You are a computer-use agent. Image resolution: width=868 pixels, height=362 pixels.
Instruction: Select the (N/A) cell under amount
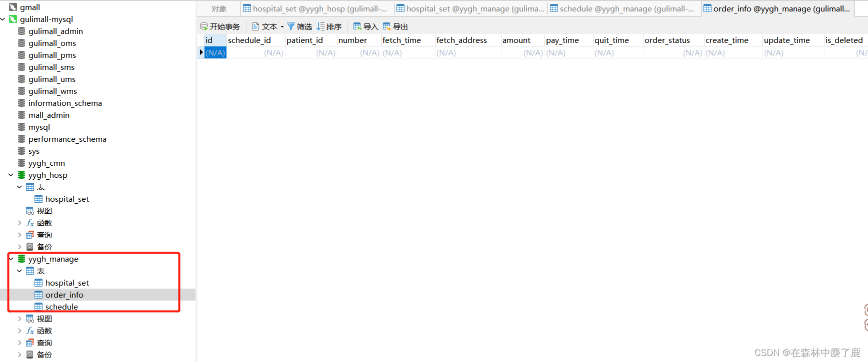click(522, 52)
